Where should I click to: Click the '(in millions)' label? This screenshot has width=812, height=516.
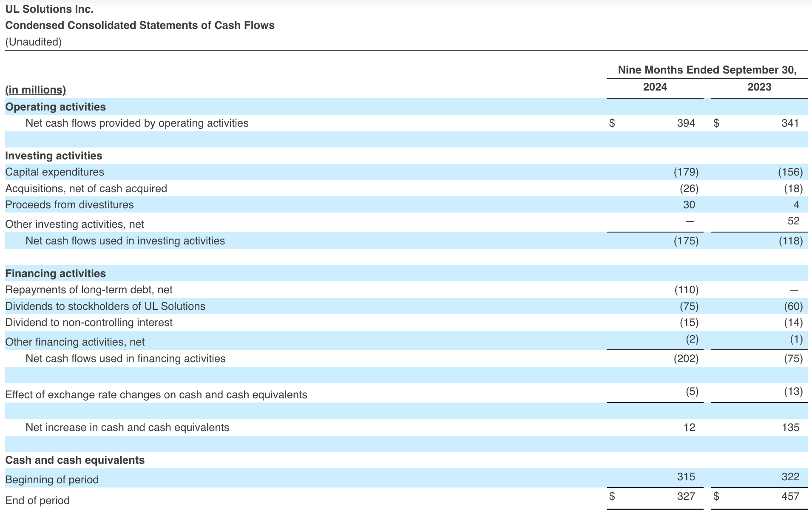36,90
